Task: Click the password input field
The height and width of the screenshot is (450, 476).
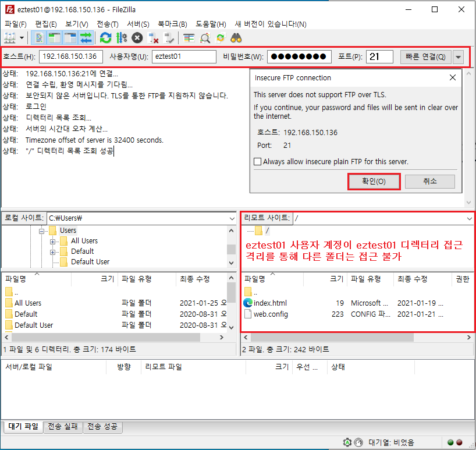Action: (x=299, y=56)
